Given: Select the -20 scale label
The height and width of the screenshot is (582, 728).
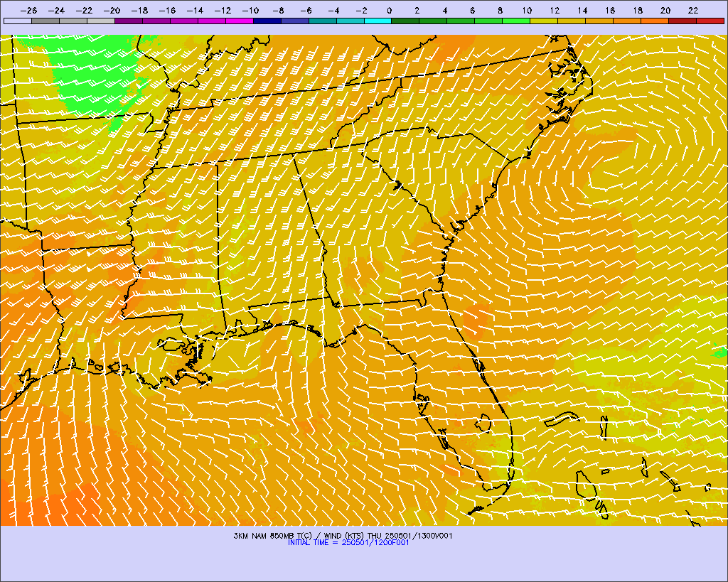Looking at the screenshot, I should click(x=112, y=10).
